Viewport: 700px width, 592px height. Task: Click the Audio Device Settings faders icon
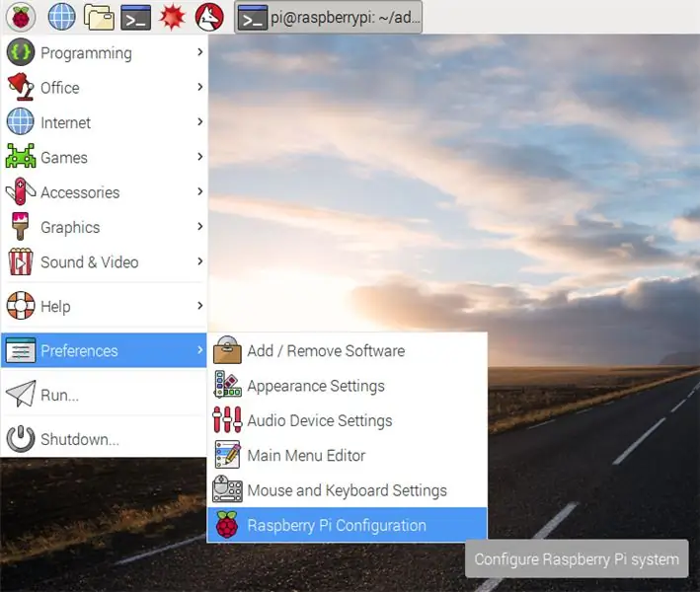pos(227,419)
